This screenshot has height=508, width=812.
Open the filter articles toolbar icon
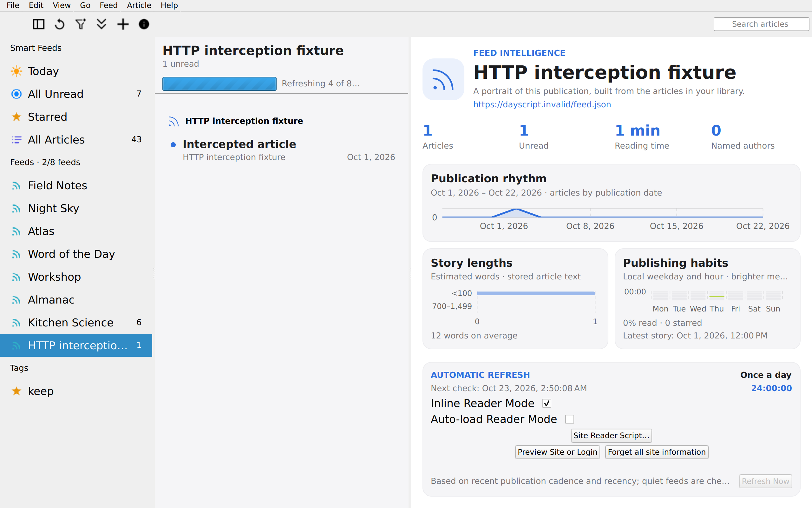click(x=81, y=24)
